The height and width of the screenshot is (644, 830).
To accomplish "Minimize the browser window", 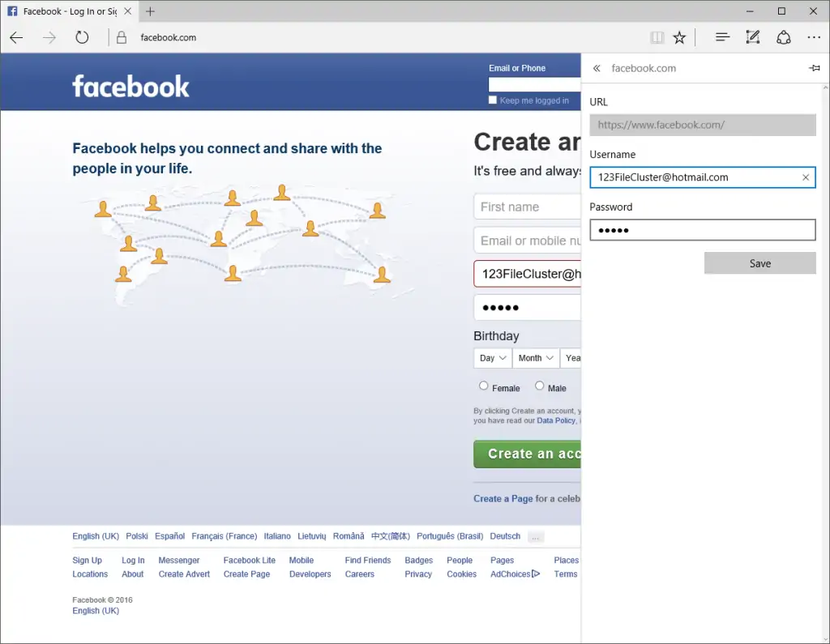I will pos(750,11).
